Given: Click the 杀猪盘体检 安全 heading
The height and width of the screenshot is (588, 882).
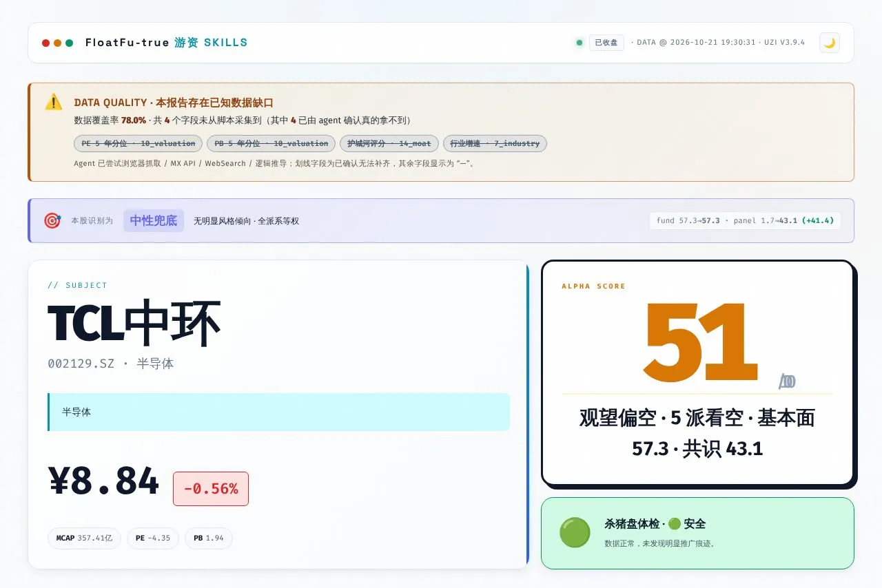Looking at the screenshot, I should 655,524.
